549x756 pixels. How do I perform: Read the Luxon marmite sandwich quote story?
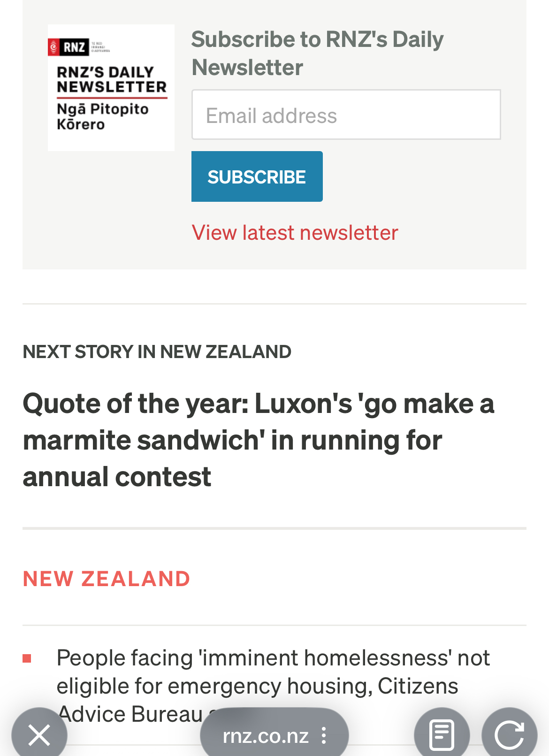click(x=258, y=440)
